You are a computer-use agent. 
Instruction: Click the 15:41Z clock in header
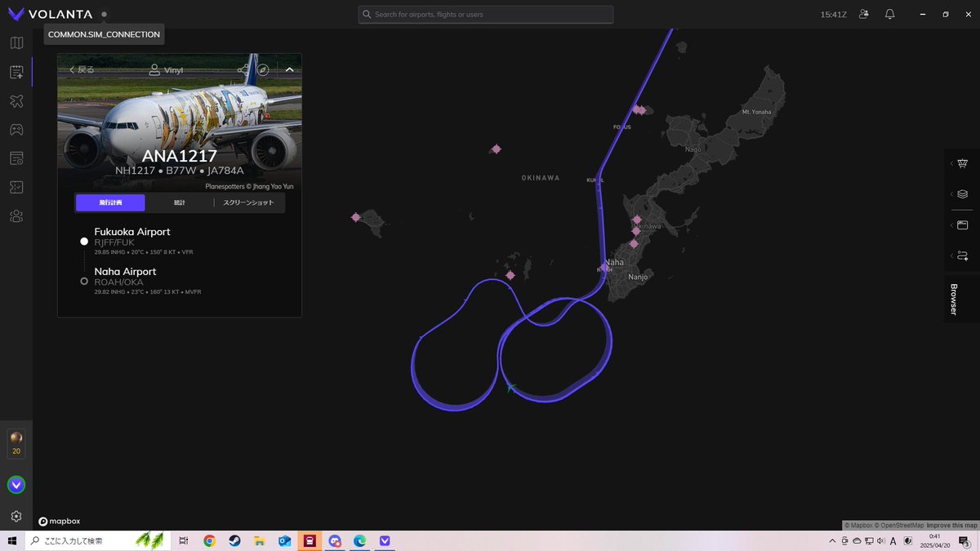point(834,15)
